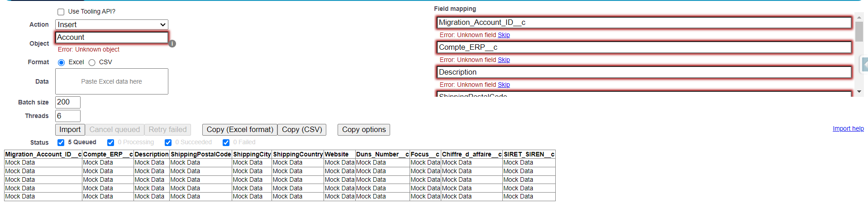
Task: Click the Duns_Number__c column header
Action: point(382,154)
